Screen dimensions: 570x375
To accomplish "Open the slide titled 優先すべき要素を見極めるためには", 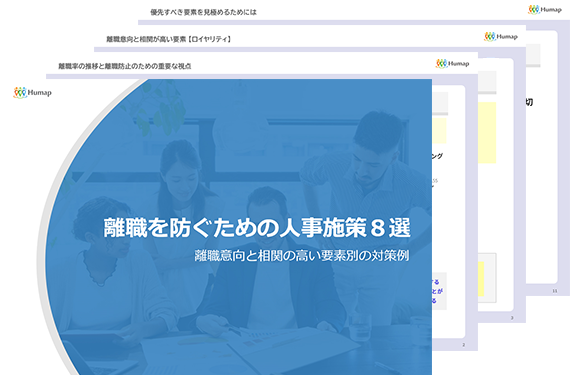I will pyautogui.click(x=203, y=12).
